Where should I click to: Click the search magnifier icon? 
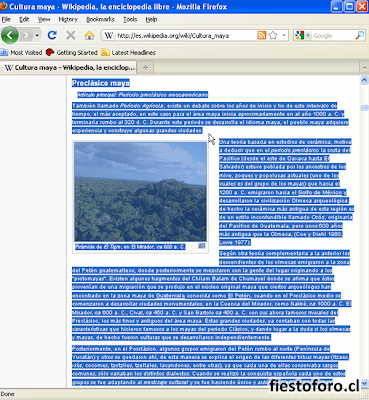[x=360, y=35]
